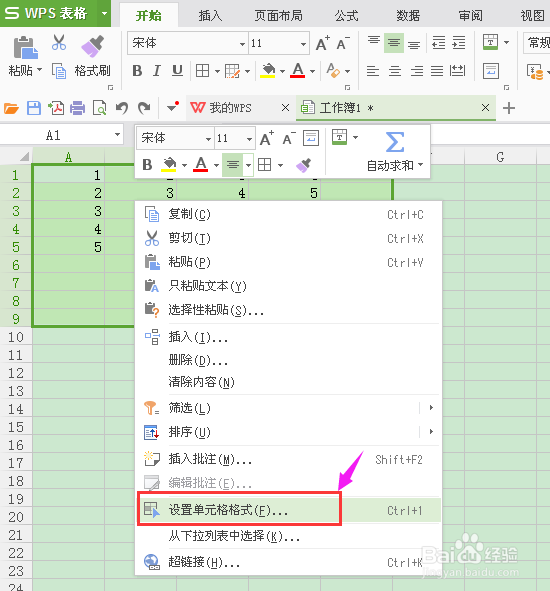
Task: Expand the ribbon borders dropdown arrow
Action: [x=218, y=71]
